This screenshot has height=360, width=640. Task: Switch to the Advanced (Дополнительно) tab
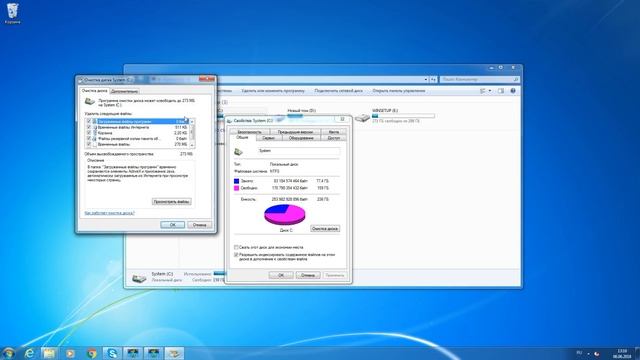click(x=124, y=91)
